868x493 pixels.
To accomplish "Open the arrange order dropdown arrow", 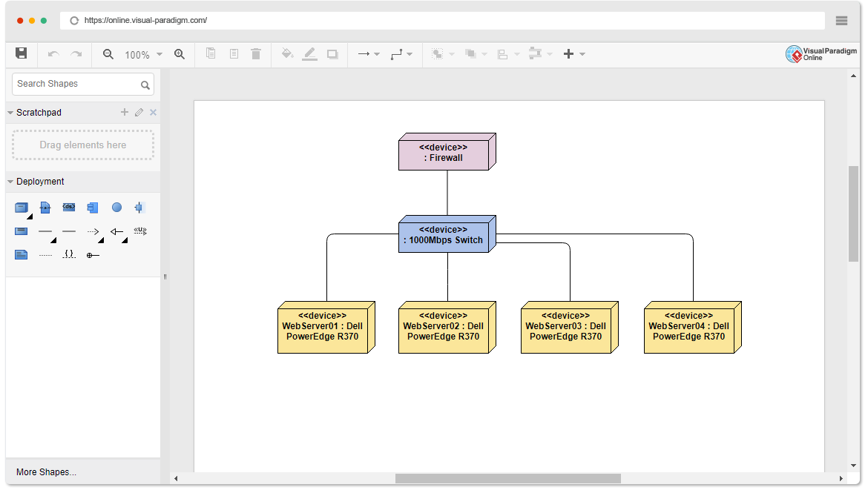I will click(484, 54).
